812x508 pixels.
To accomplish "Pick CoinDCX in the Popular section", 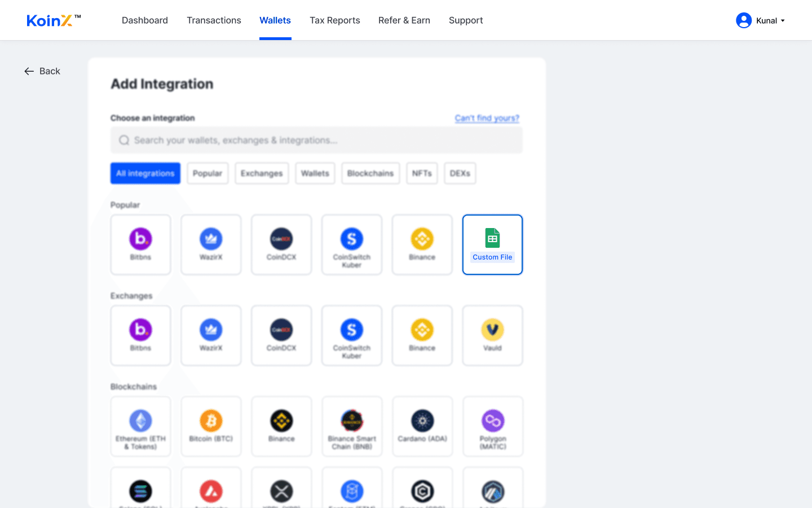I will tap(281, 244).
